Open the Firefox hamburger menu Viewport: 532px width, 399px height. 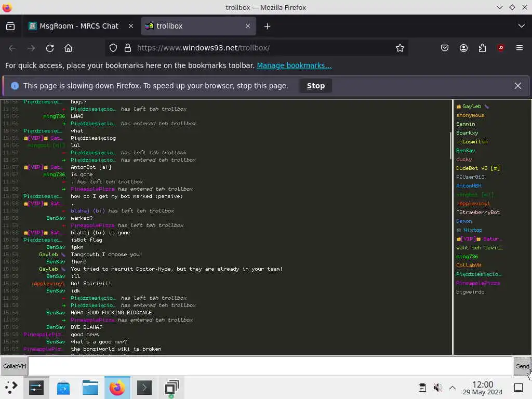pyautogui.click(x=520, y=48)
